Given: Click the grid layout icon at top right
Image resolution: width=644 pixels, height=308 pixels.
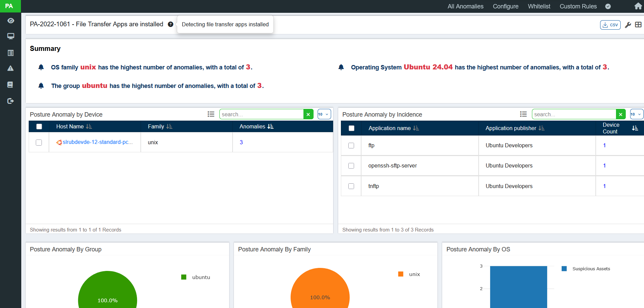Looking at the screenshot, I should (638, 25).
